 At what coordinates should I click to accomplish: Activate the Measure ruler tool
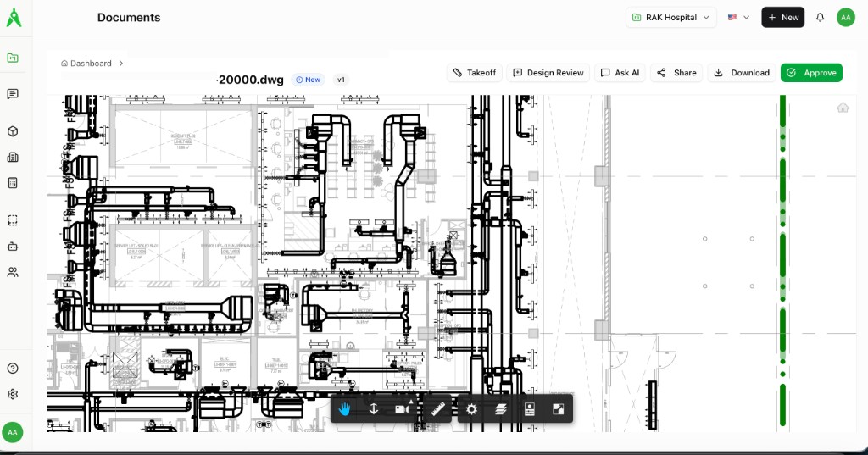(x=438, y=409)
